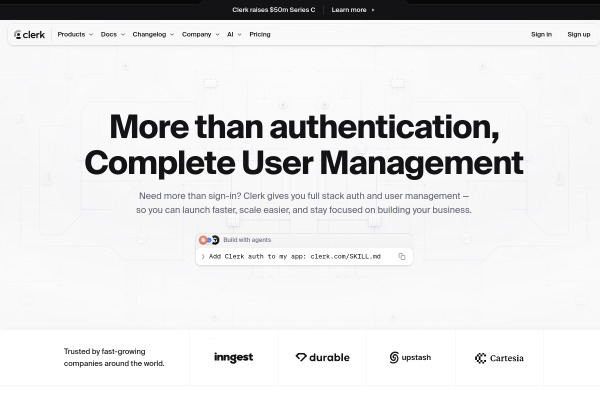
Task: Click the agent avatars icon beside Build with agents
Action: pyautogui.click(x=209, y=240)
